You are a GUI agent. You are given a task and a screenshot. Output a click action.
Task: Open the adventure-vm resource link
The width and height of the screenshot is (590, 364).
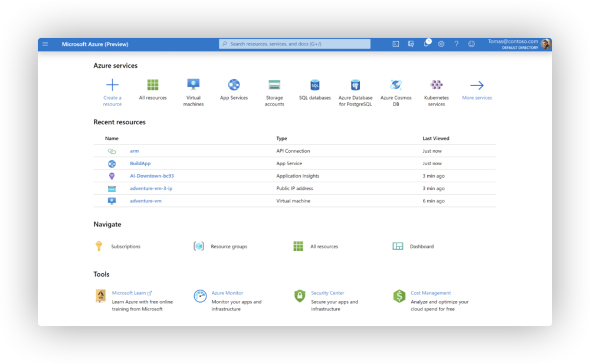(146, 201)
